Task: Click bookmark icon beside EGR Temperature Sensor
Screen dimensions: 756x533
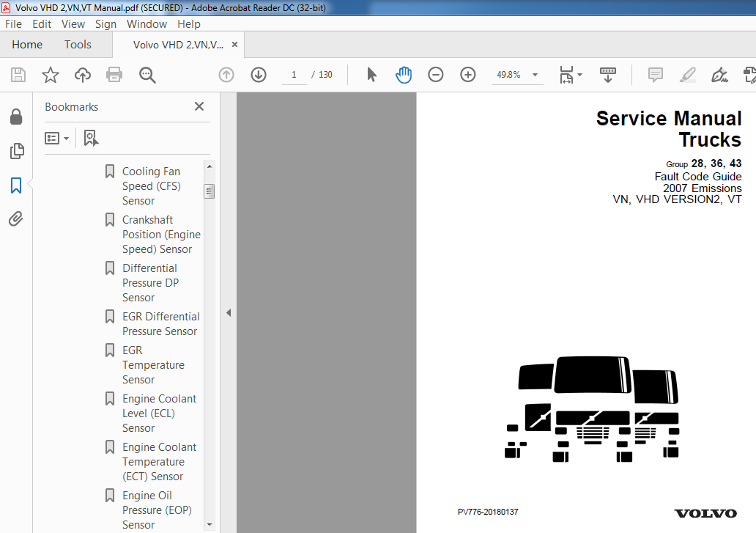Action: click(110, 350)
